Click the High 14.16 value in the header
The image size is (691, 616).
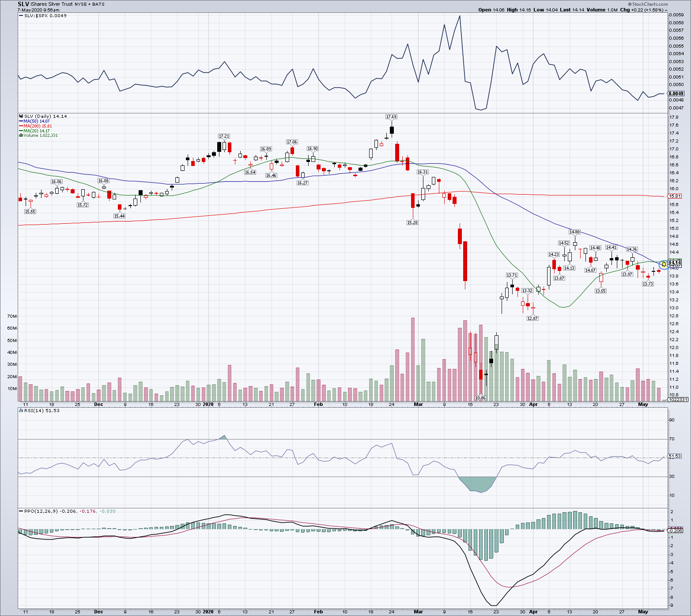point(518,10)
